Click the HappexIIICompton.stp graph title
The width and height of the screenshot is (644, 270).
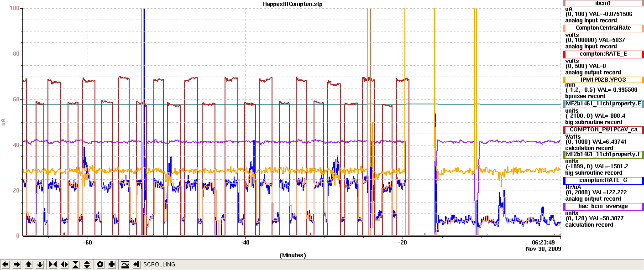click(293, 4)
